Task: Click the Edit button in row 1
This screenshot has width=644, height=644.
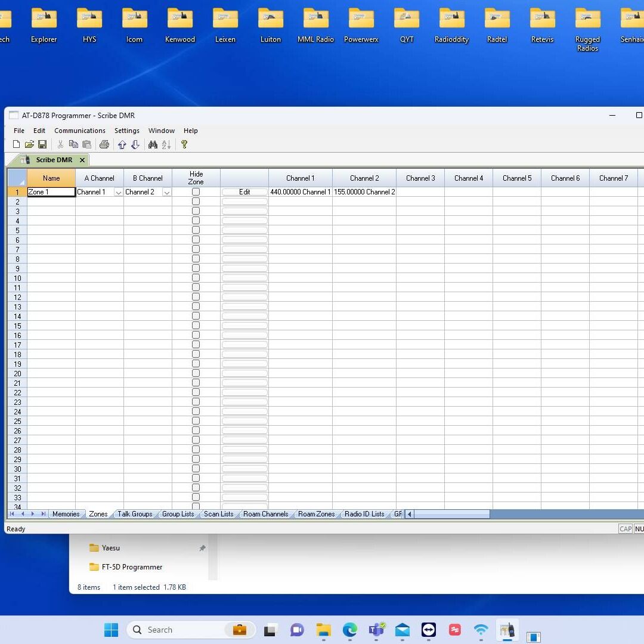Action: click(244, 192)
